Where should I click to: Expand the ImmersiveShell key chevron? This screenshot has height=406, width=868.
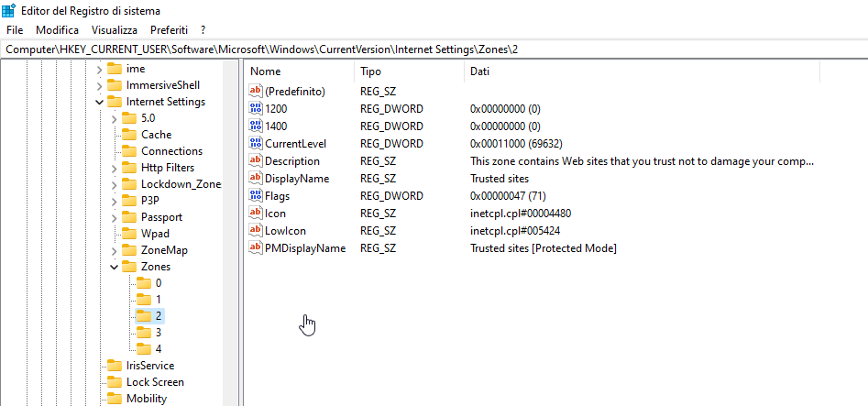point(100,85)
